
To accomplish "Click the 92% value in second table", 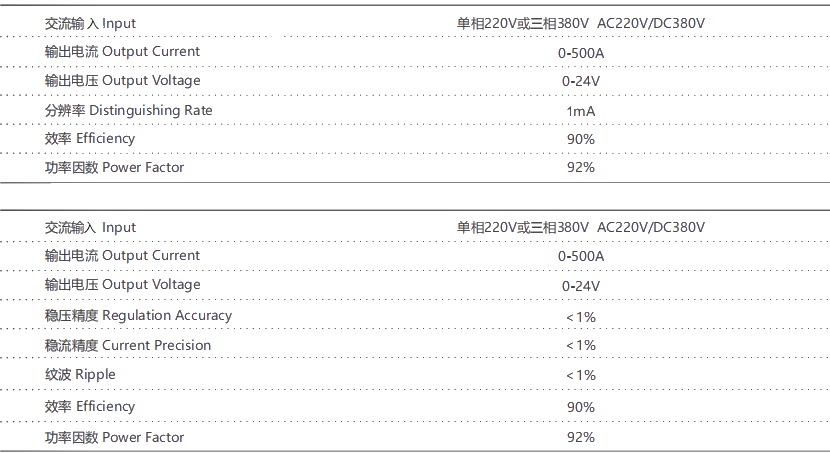I will click(581, 438).
